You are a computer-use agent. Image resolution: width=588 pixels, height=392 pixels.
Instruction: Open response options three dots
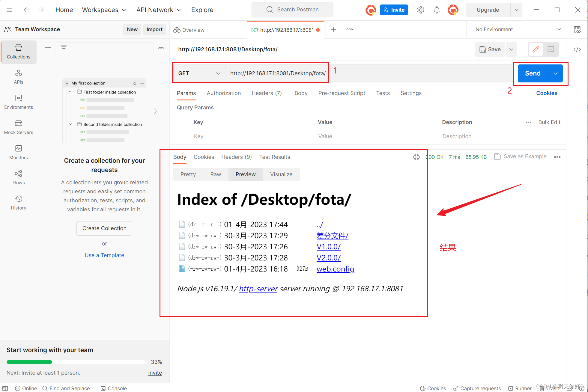557,157
